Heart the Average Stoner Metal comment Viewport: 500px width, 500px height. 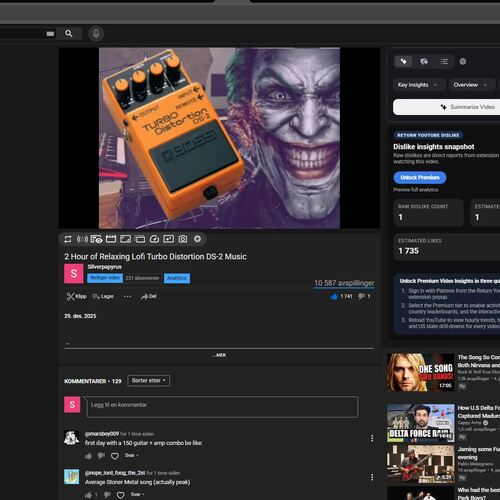(x=121, y=495)
